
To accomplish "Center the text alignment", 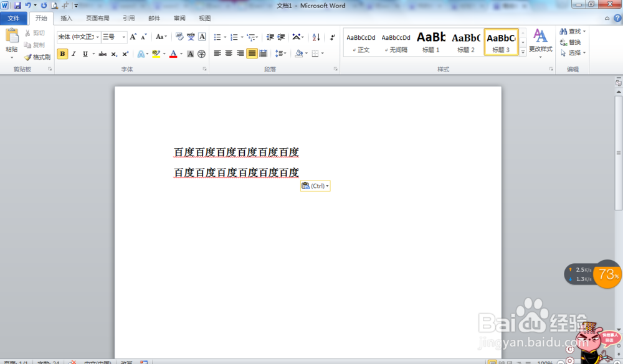I will click(x=229, y=54).
